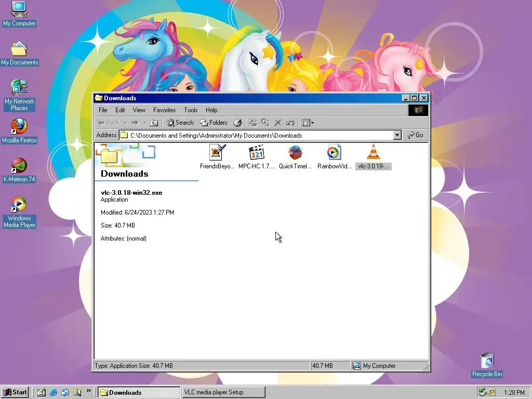
Task: Click the Go button next to Address
Action: (416, 135)
